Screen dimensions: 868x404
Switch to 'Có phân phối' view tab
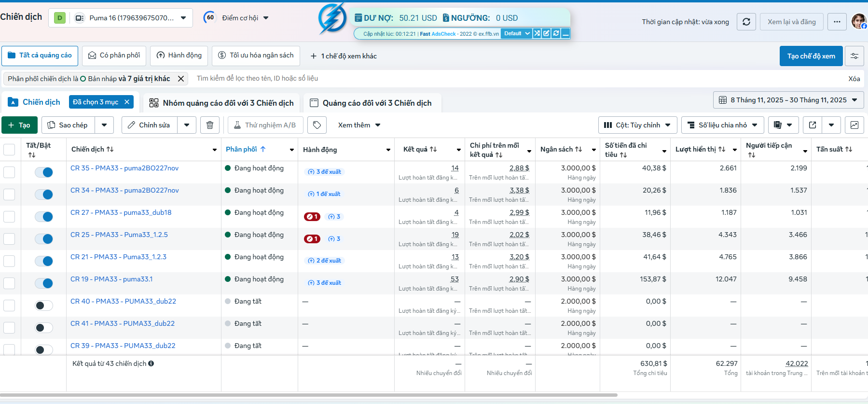[114, 56]
